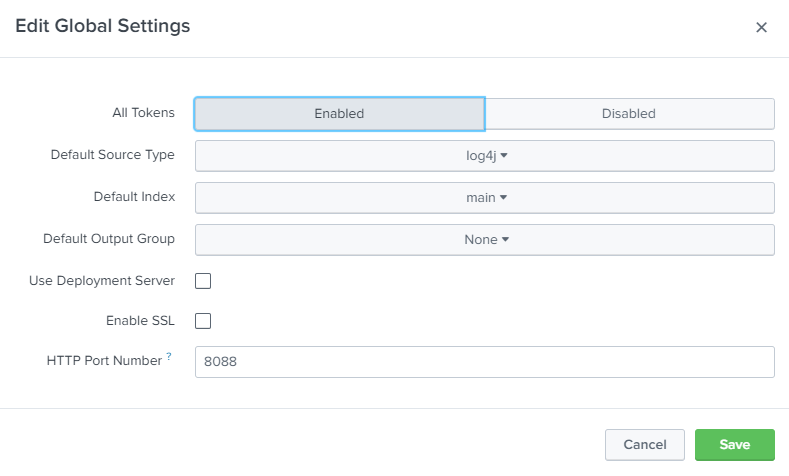Open the Default Output Group None dropdown
Image resolution: width=789 pixels, height=476 pixels.
(484, 240)
